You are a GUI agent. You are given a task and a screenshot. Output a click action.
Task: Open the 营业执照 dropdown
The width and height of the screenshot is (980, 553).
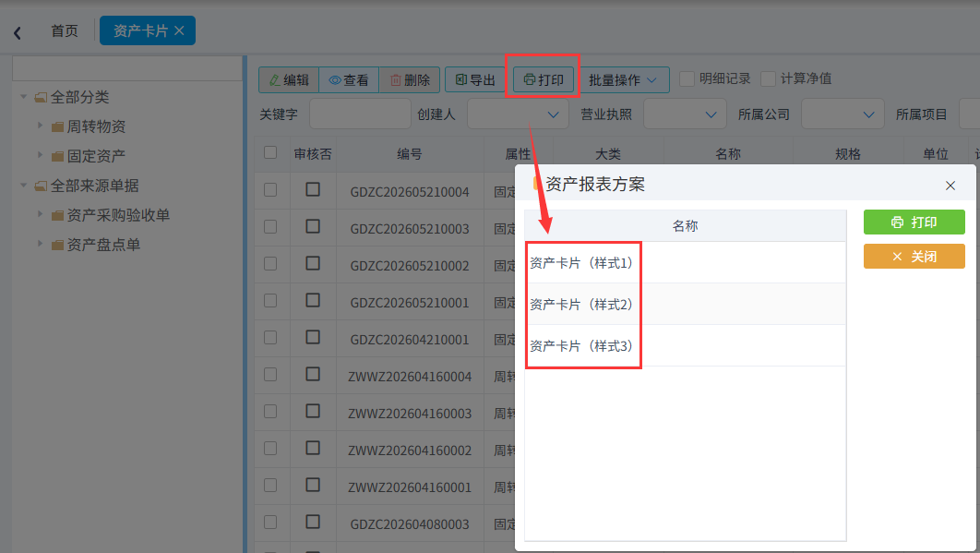(685, 114)
